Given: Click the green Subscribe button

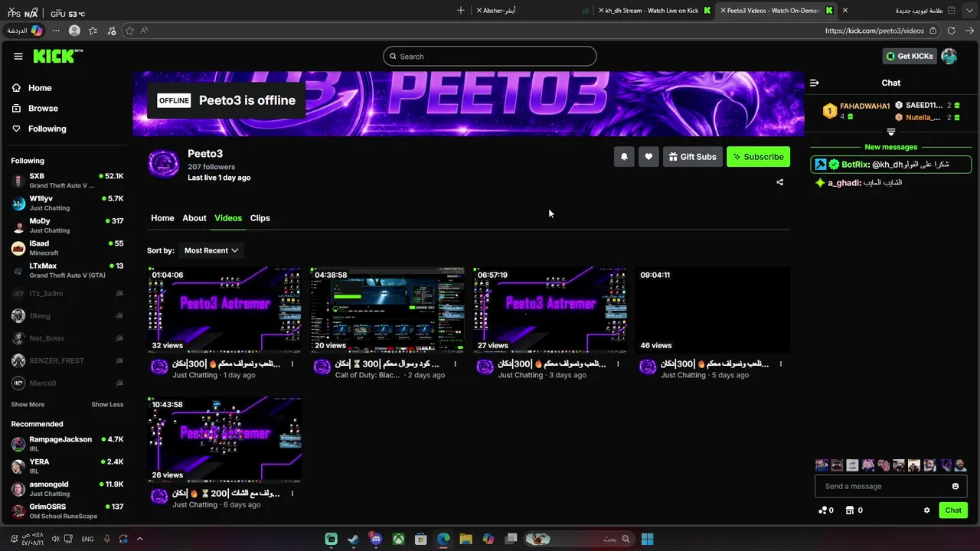Looking at the screenshot, I should tap(758, 157).
